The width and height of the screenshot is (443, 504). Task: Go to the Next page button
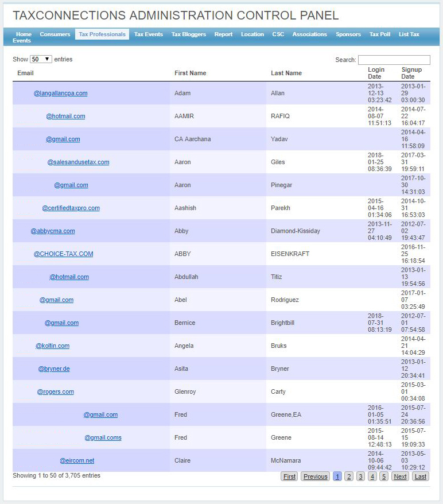tap(400, 476)
